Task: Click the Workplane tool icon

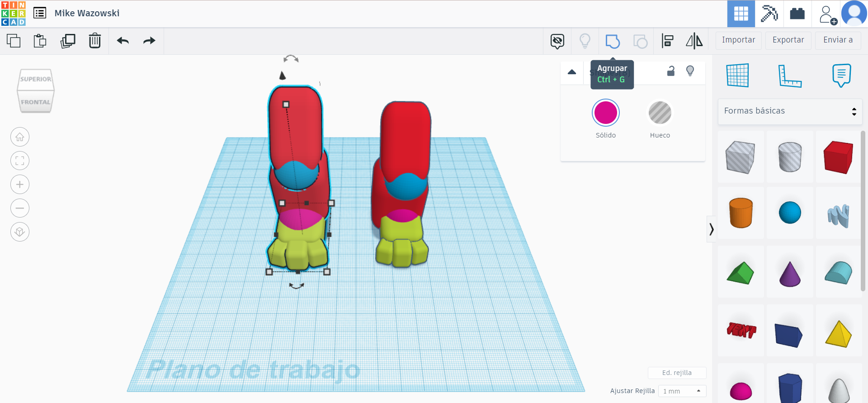Action: coord(738,75)
